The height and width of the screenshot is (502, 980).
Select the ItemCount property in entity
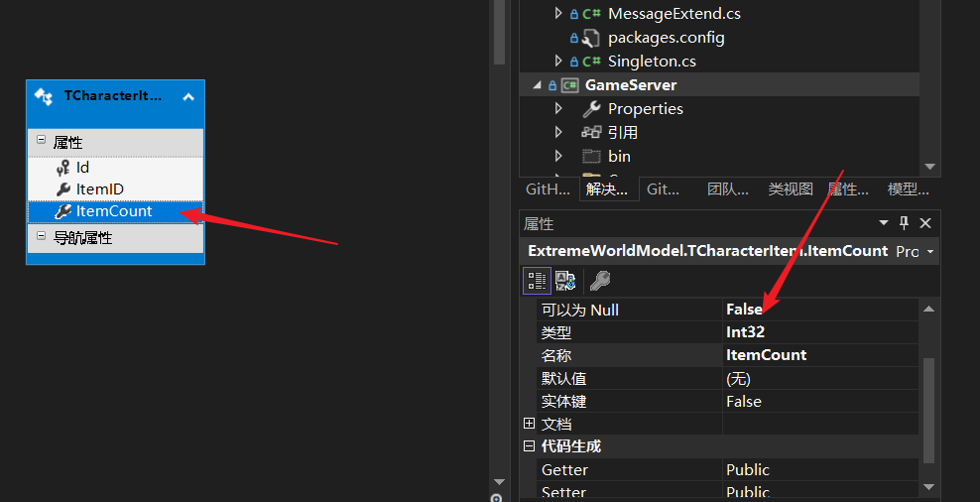[113, 211]
